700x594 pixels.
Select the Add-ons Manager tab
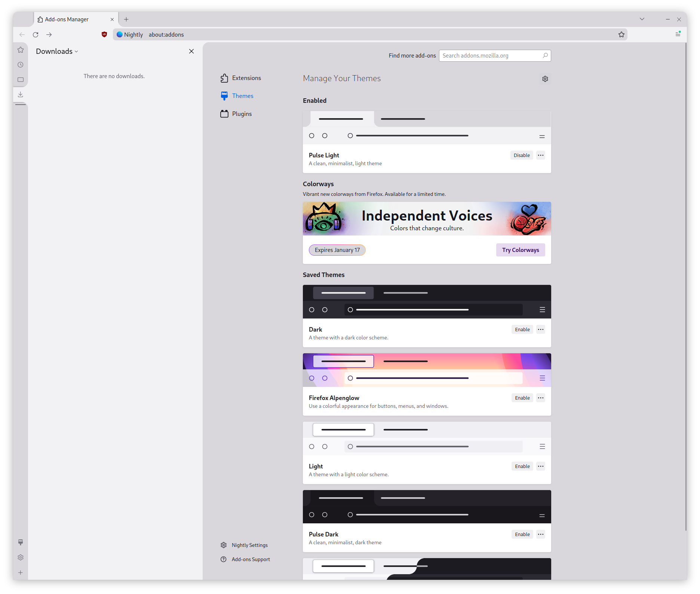76,19
